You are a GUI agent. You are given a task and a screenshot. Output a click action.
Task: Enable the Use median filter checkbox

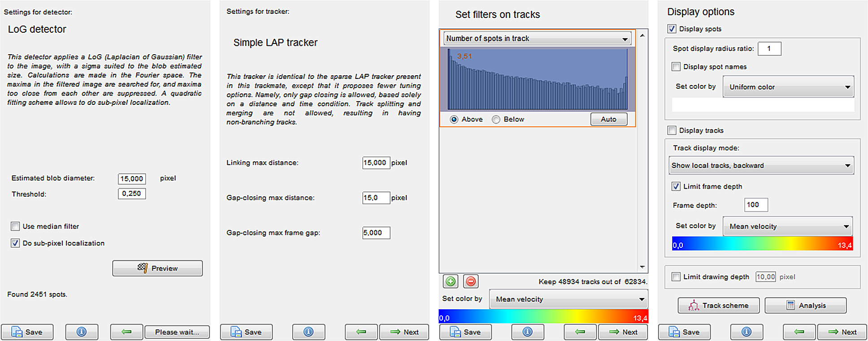click(16, 226)
